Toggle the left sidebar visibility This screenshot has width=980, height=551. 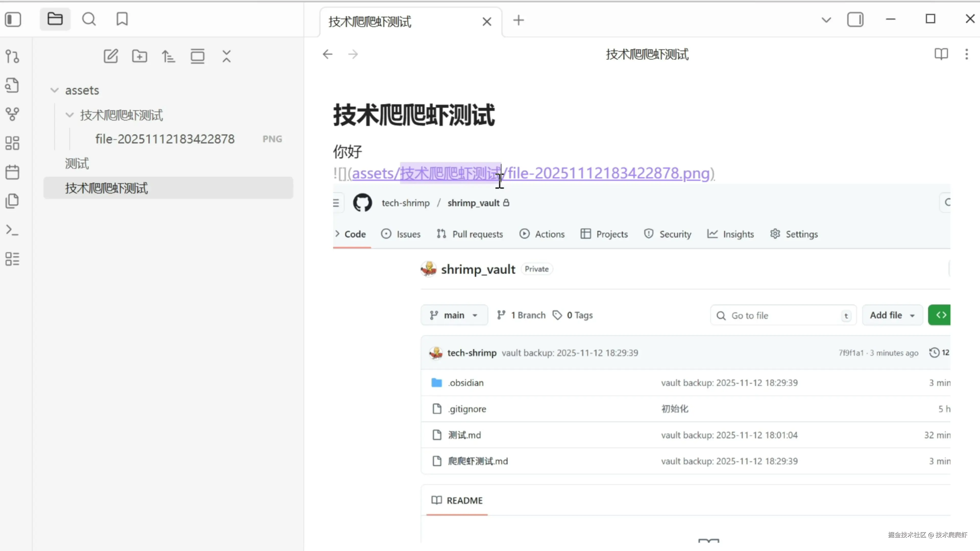tap(13, 19)
